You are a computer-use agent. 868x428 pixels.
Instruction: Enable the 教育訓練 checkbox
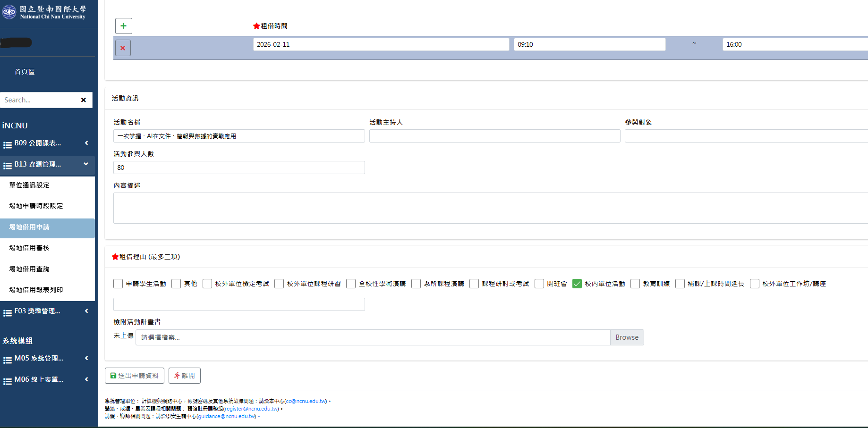click(635, 284)
